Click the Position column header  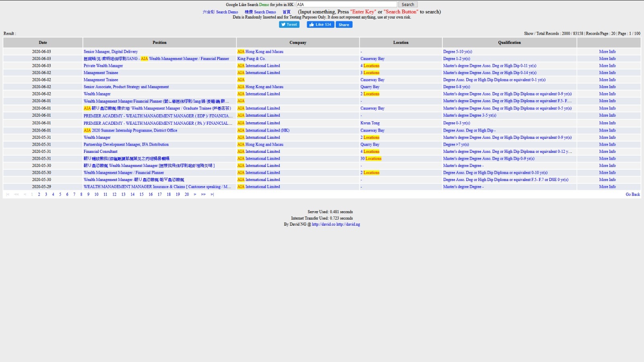click(159, 42)
